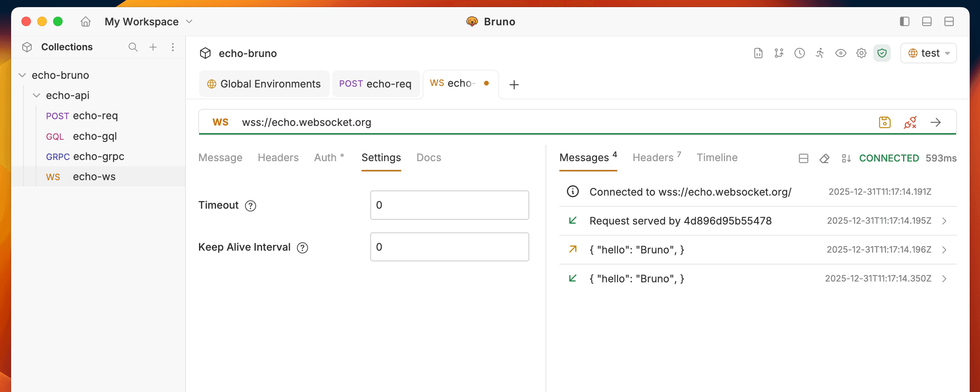Toggle the eye preview icon
The width and height of the screenshot is (980, 392).
841,53
